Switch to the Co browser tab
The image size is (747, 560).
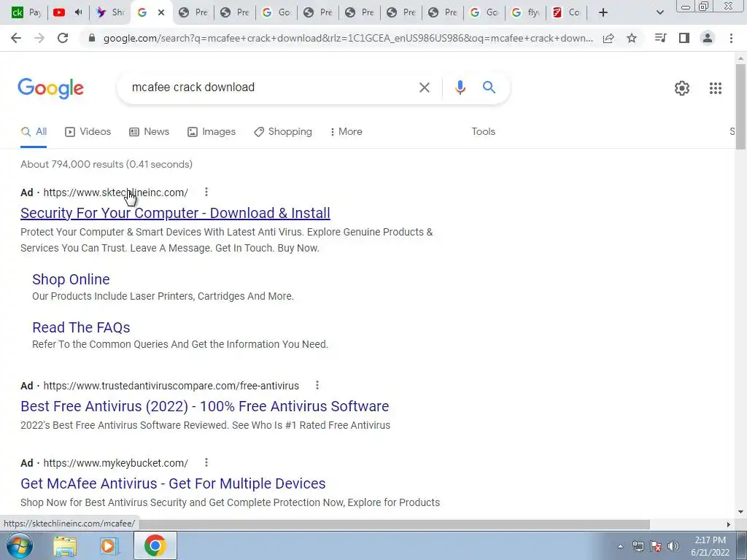click(x=567, y=12)
